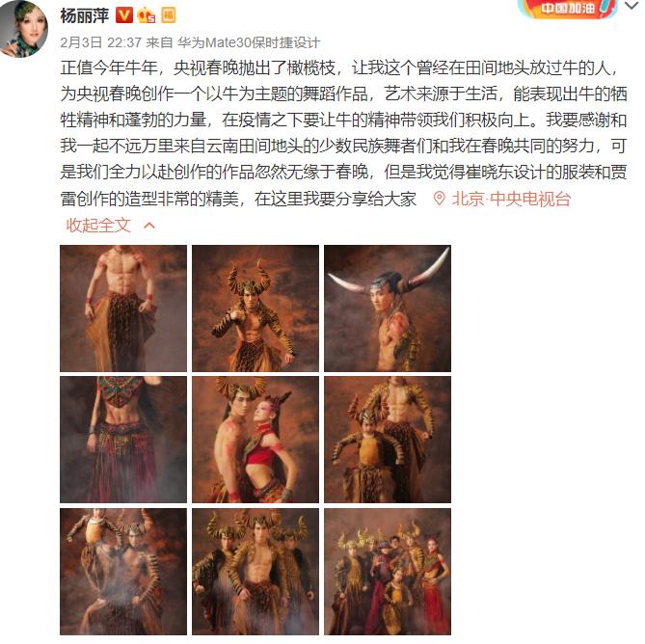The width and height of the screenshot is (645, 644).
Task: Open the couple photo in grid center
Action: click(255, 440)
